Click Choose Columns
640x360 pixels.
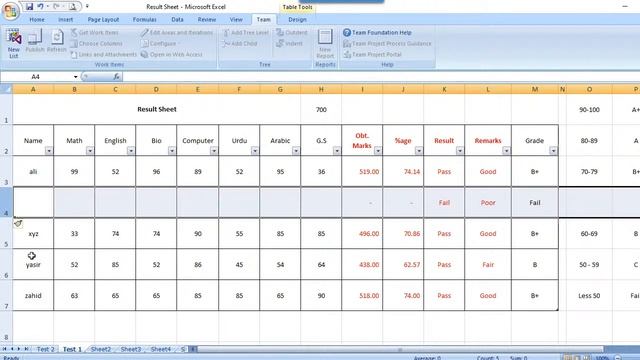[96, 43]
